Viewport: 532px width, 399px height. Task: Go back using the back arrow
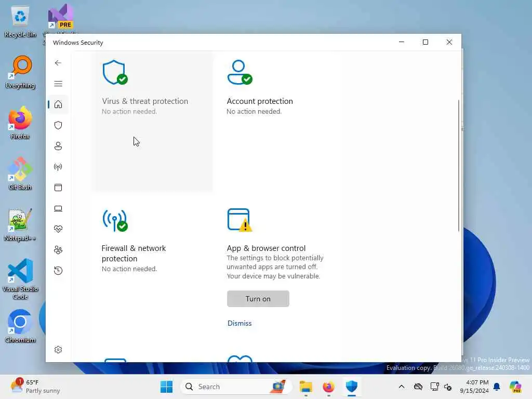click(x=58, y=63)
